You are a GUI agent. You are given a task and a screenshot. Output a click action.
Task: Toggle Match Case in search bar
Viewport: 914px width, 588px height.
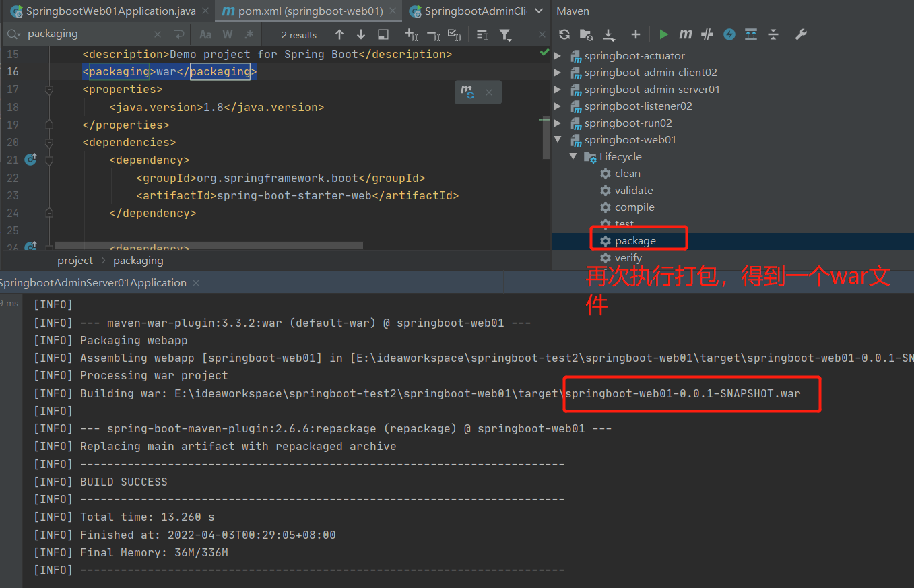click(x=205, y=34)
